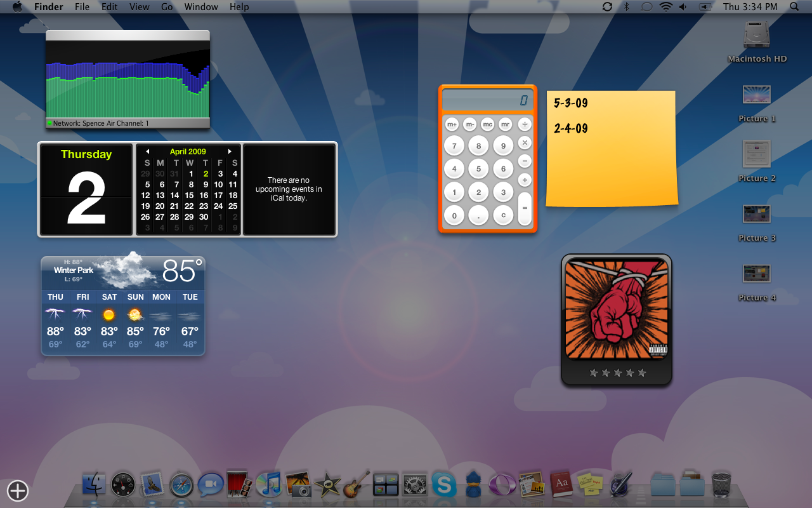The image size is (812, 508).
Task: Select the Macintosh HD desktop icon
Action: (x=757, y=41)
